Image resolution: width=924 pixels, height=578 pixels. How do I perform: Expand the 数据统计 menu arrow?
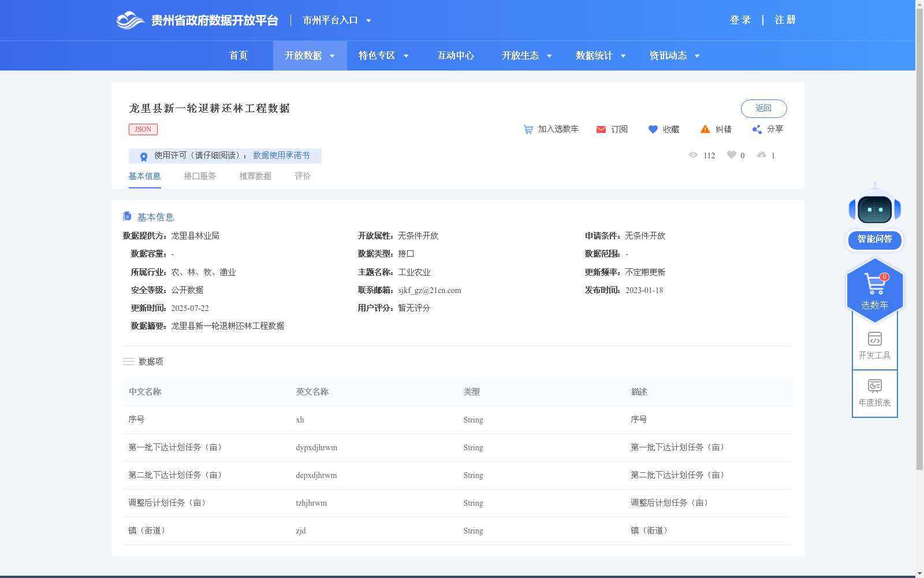623,56
